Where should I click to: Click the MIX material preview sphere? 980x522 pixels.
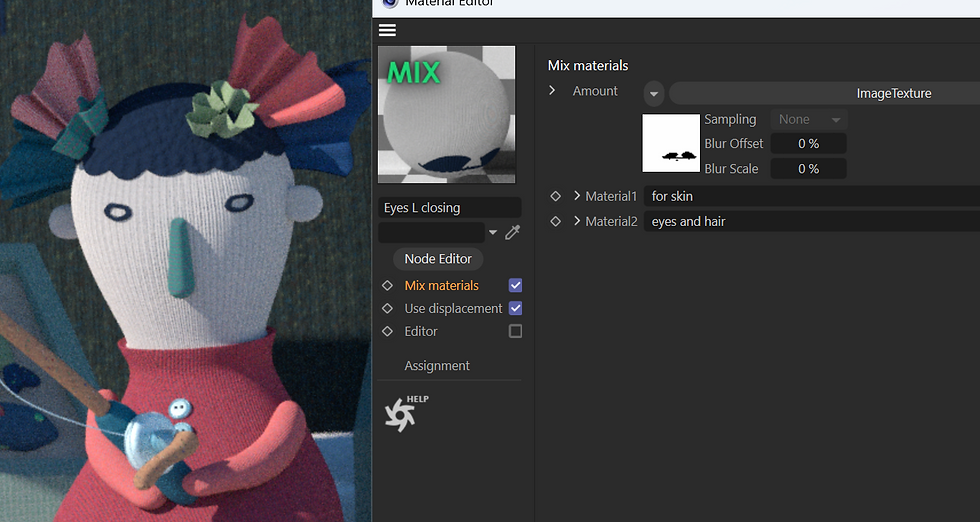tap(447, 114)
